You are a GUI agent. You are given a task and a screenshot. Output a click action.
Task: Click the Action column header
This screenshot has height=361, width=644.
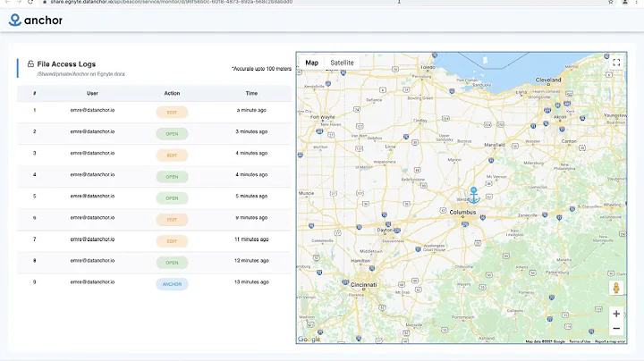pyautogui.click(x=172, y=94)
